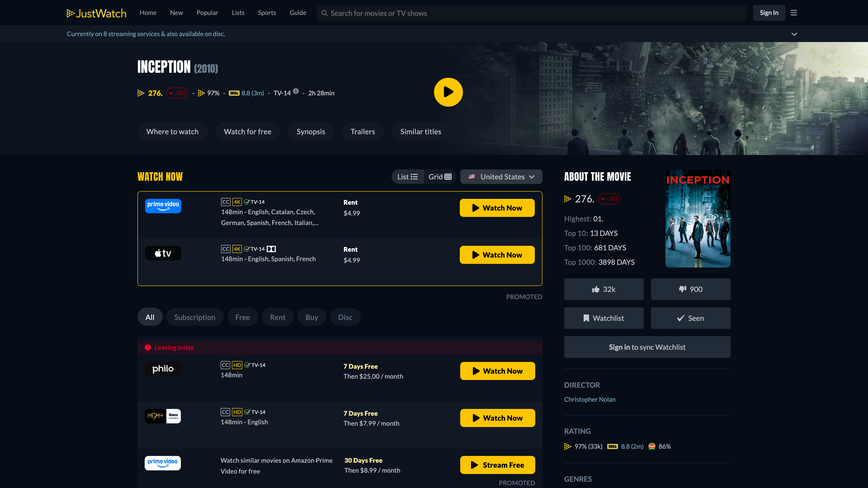Click the IMDb 8.8 (3m) rating
The image size is (868, 488).
[246, 93]
